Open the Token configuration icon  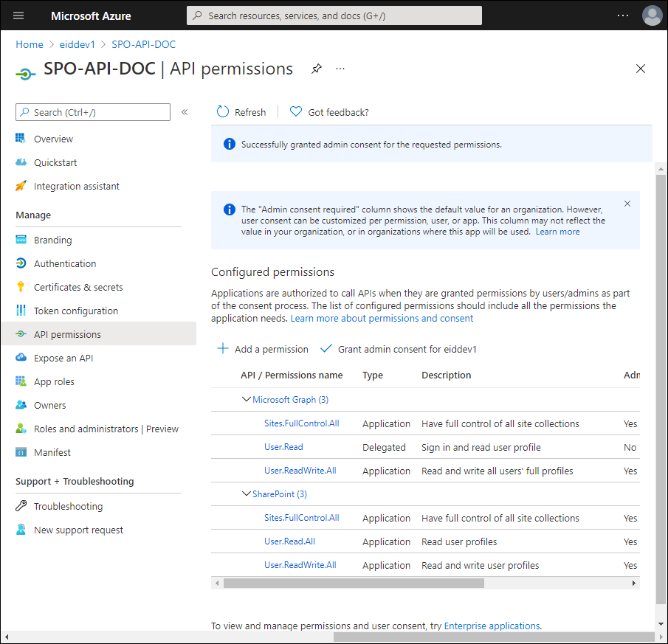[x=21, y=311]
